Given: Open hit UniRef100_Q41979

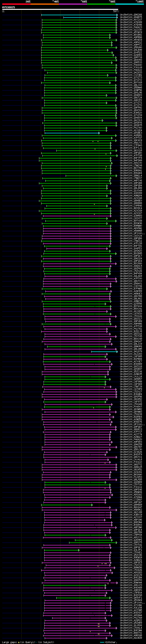Looking at the screenshot, I should tap(131, 352).
